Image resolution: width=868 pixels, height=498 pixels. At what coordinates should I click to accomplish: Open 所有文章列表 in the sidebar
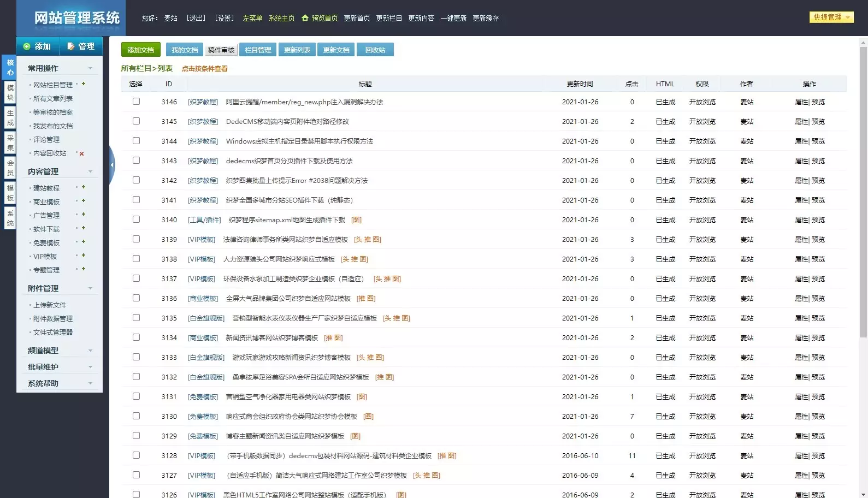[53, 99]
